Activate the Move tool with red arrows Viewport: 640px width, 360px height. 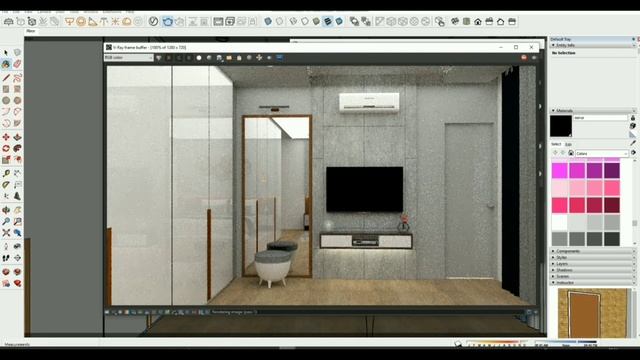(x=6, y=137)
